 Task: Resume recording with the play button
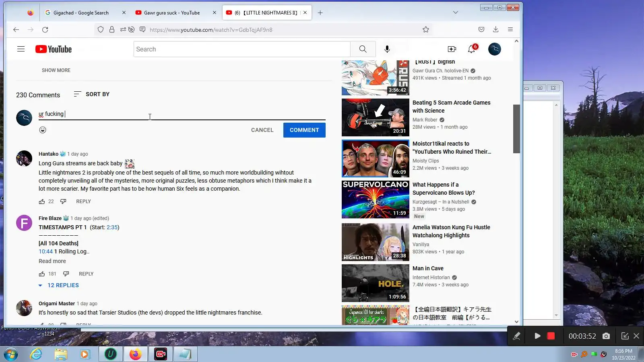(537, 336)
